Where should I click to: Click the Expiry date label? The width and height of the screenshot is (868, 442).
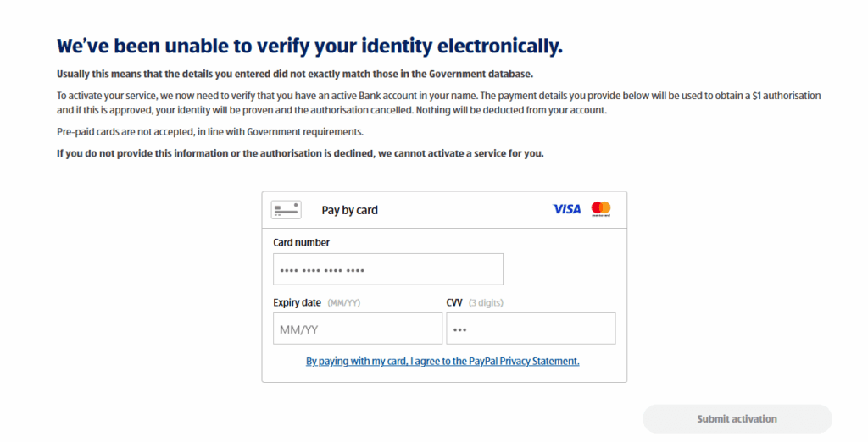tap(297, 302)
